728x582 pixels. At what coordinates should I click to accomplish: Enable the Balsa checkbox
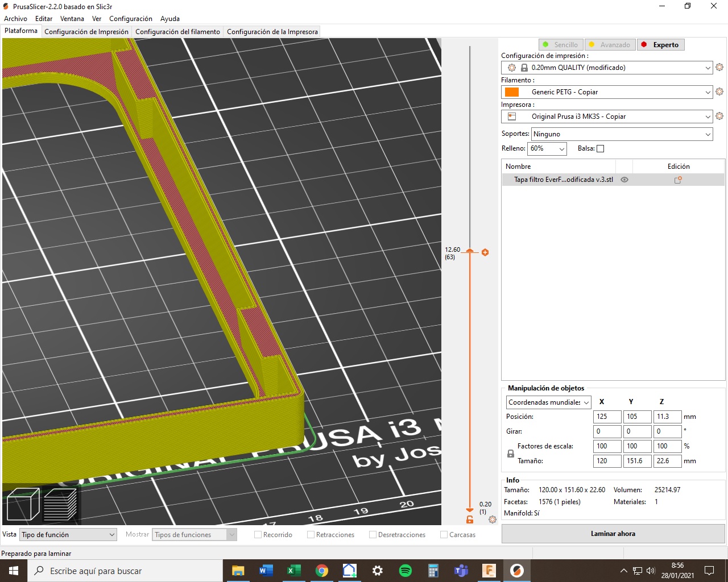(600, 149)
